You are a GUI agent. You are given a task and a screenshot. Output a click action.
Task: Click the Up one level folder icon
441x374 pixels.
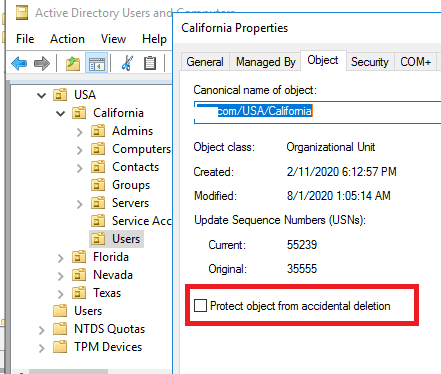[x=73, y=63]
